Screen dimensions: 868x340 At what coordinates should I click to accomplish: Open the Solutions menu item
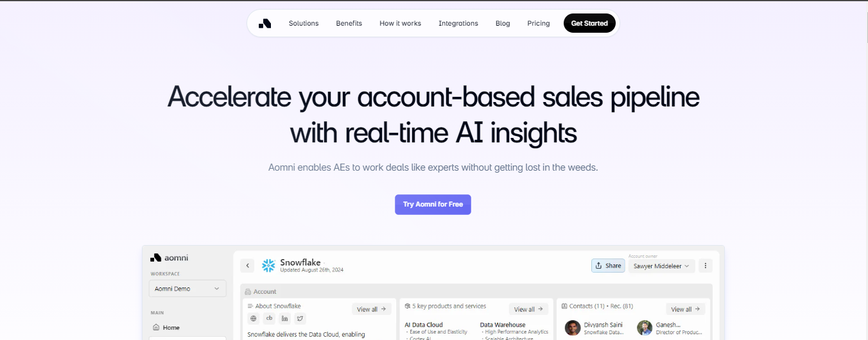coord(304,24)
